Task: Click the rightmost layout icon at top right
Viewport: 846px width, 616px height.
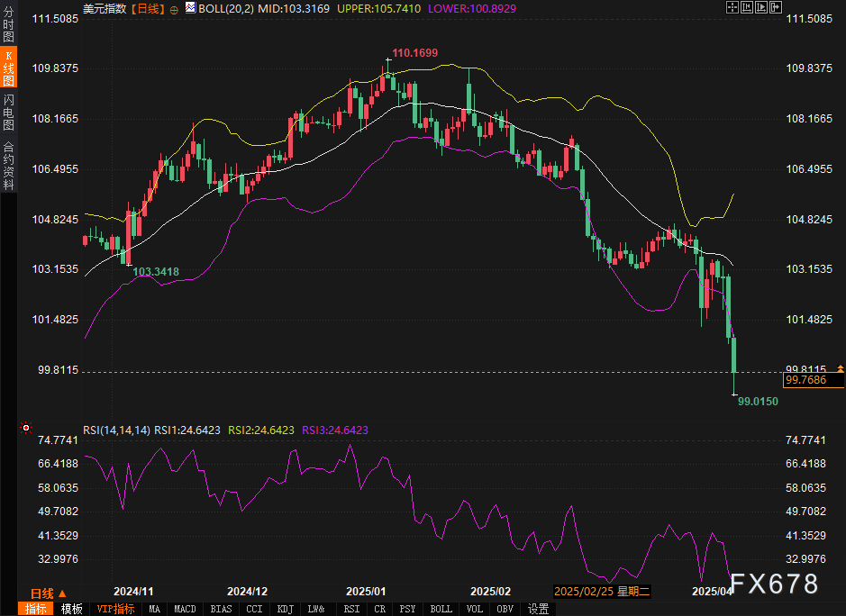Action: tap(773, 7)
